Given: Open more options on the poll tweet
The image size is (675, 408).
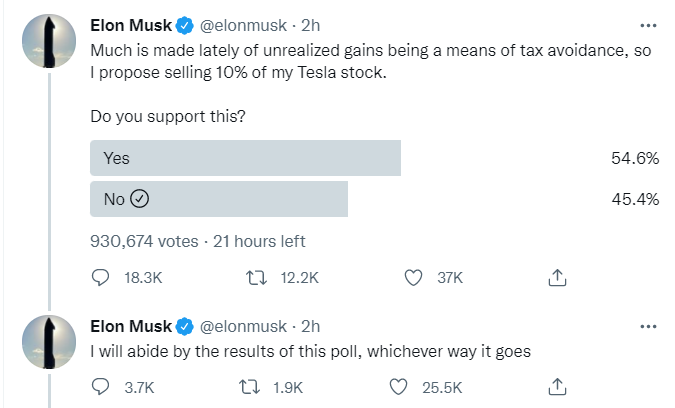Looking at the screenshot, I should coord(648,26).
